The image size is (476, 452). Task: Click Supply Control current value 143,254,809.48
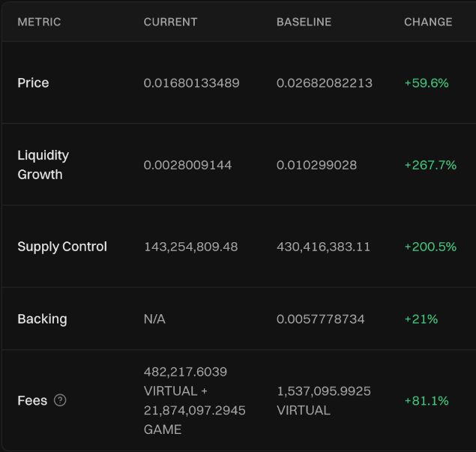190,247
